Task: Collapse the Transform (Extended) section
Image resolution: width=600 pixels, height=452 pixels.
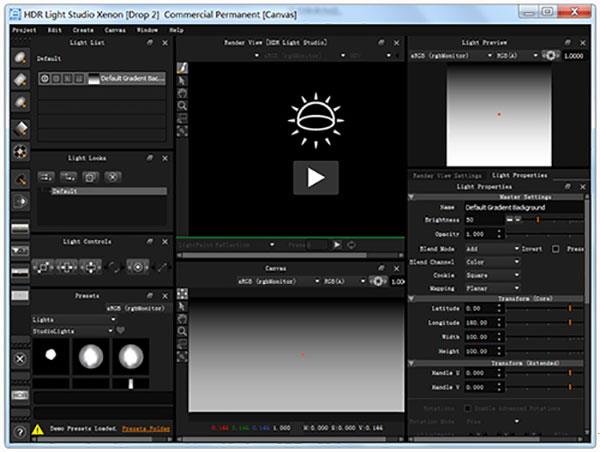Action: click(x=411, y=363)
